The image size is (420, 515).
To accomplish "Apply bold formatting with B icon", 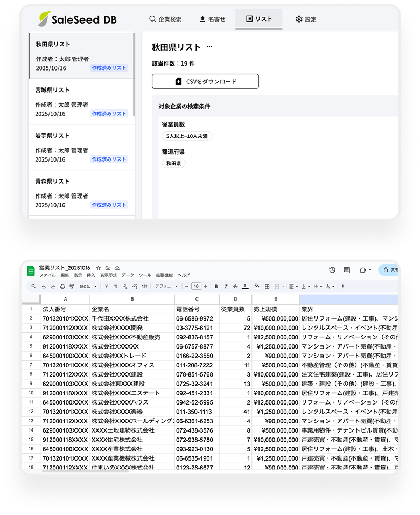I will (216, 287).
